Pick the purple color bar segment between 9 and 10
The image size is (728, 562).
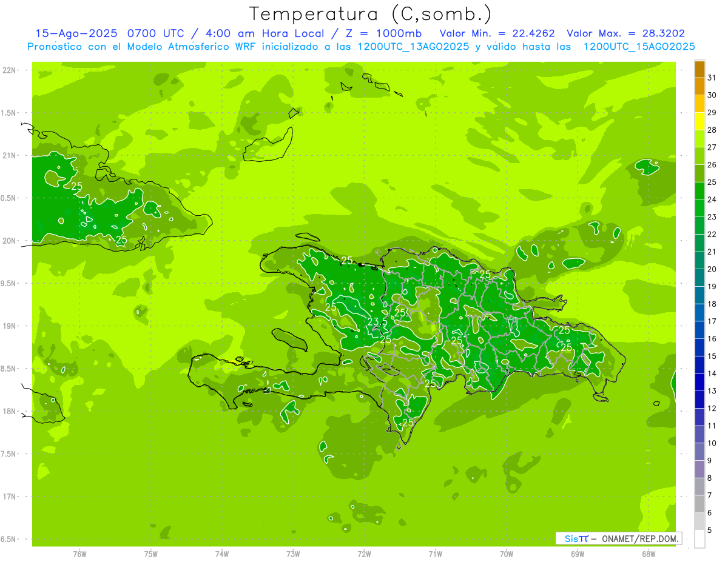tap(699, 452)
